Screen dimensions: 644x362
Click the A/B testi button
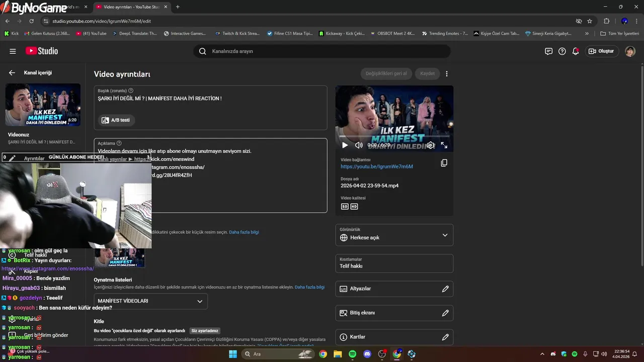point(116,120)
